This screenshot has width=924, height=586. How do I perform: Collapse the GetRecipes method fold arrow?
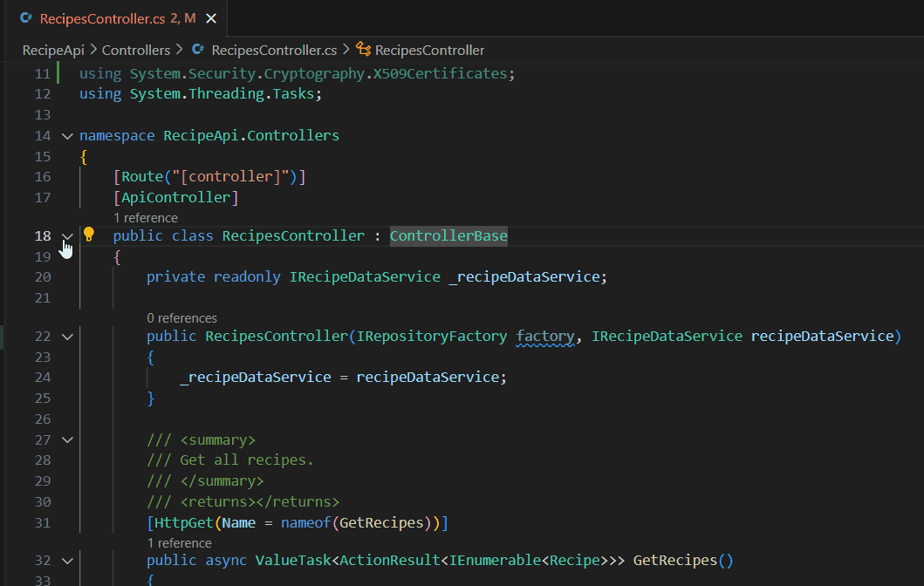point(67,560)
